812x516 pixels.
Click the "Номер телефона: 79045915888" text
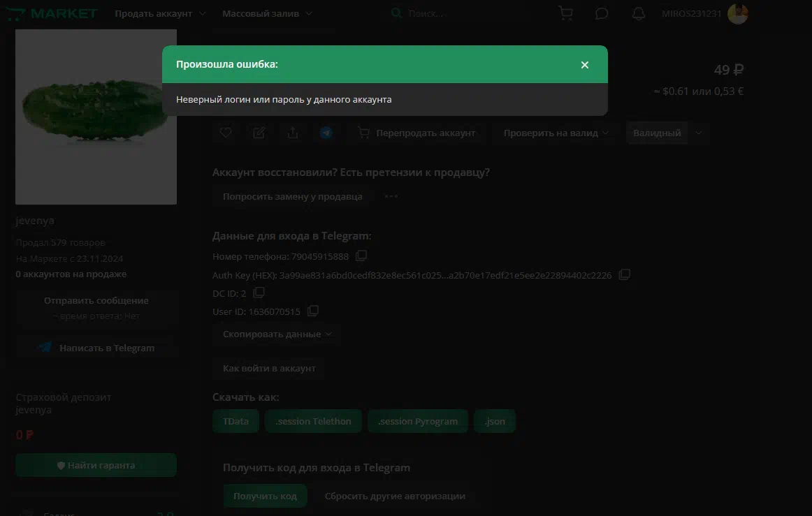(281, 256)
